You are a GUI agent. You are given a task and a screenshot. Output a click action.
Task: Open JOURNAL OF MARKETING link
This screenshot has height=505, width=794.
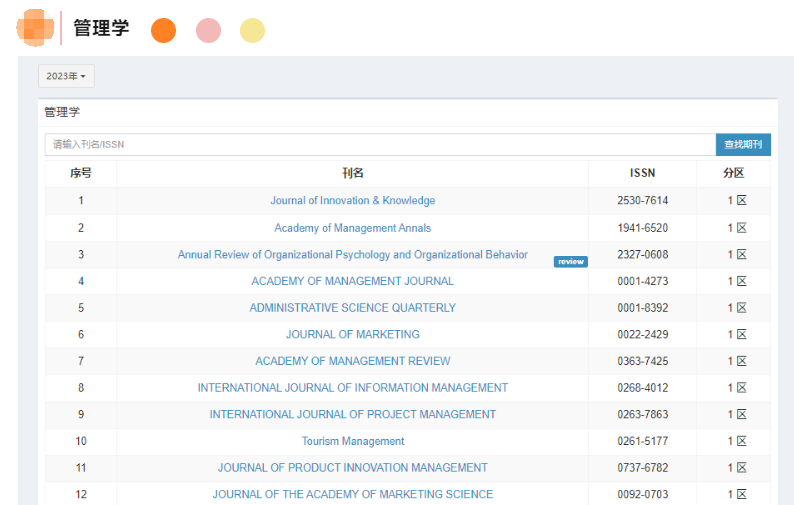352,334
